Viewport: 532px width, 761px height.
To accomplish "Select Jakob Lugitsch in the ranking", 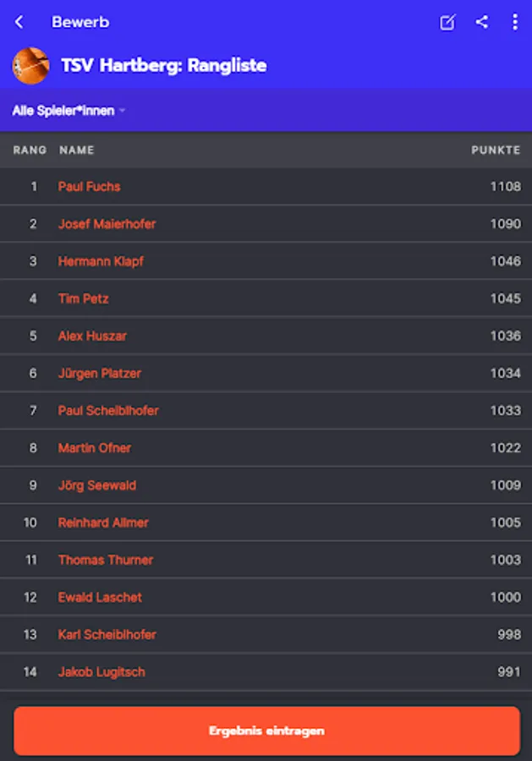I will pos(101,671).
